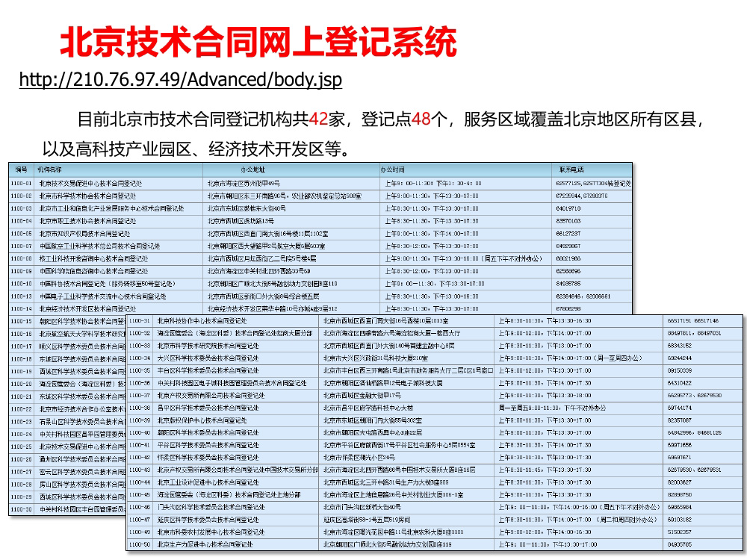
Task: Click the 机构名称 column header
Action: pos(49,169)
